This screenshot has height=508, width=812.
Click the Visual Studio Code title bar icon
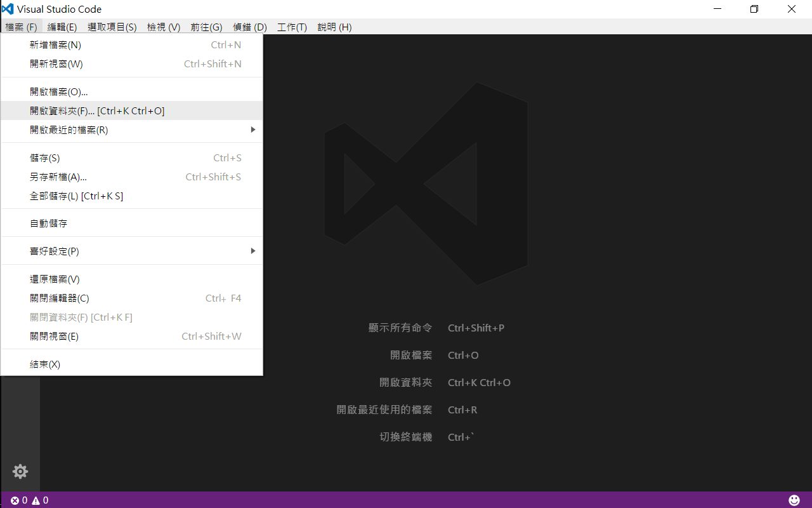[x=7, y=9]
